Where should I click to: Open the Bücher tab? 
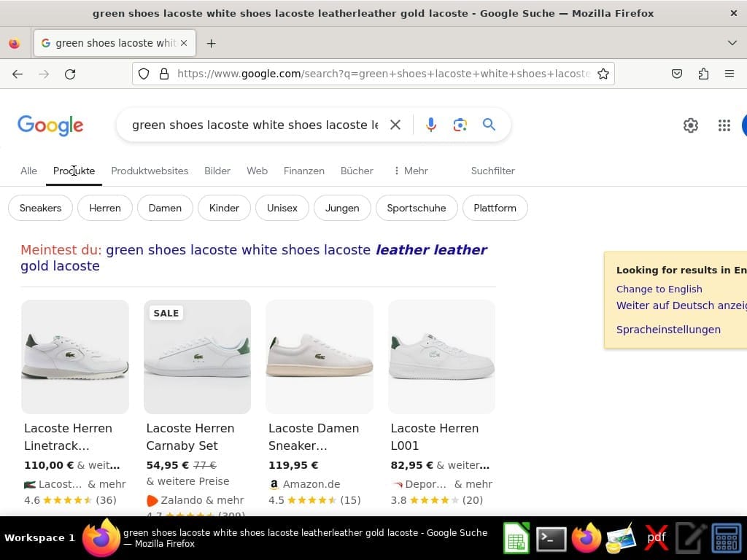click(x=357, y=171)
